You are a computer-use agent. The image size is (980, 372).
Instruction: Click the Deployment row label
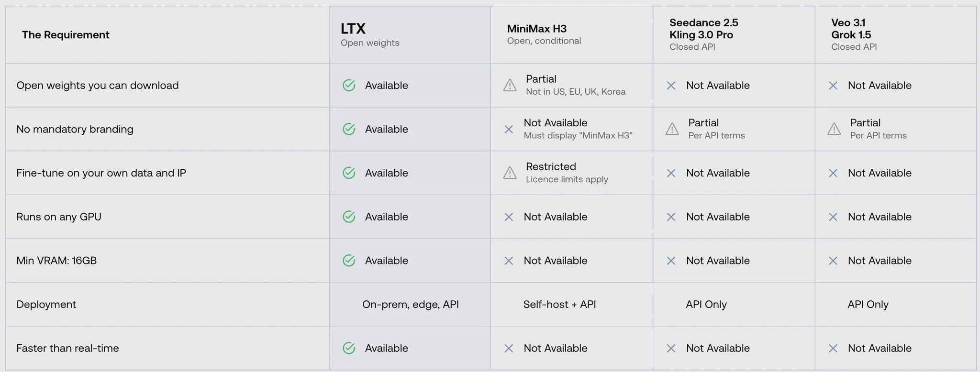coord(46,305)
